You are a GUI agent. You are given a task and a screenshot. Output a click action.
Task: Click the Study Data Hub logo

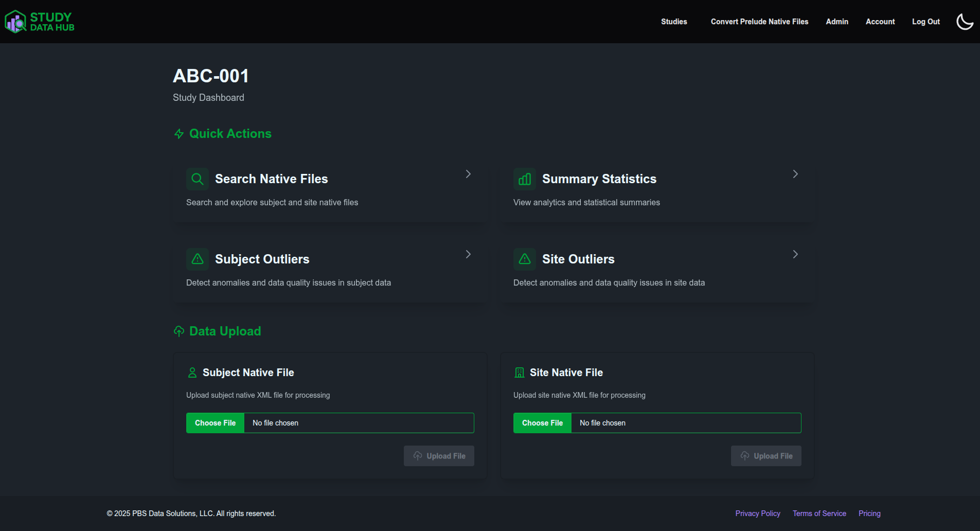(x=39, y=21)
